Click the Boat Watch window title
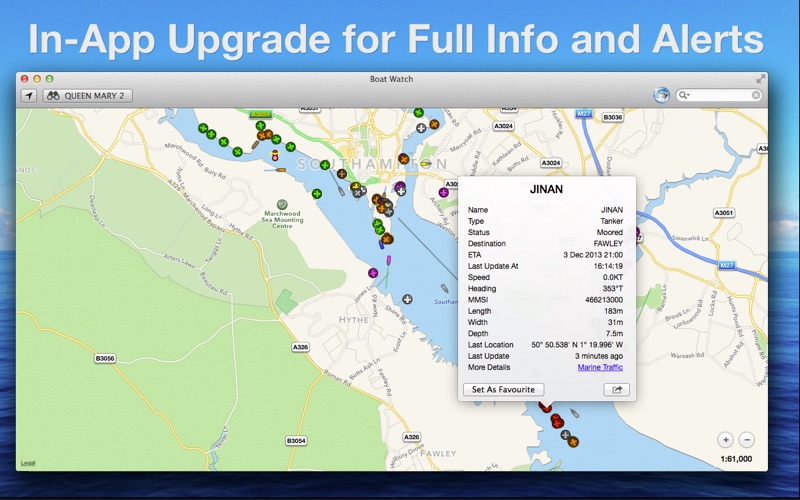The image size is (800, 500). 391,78
